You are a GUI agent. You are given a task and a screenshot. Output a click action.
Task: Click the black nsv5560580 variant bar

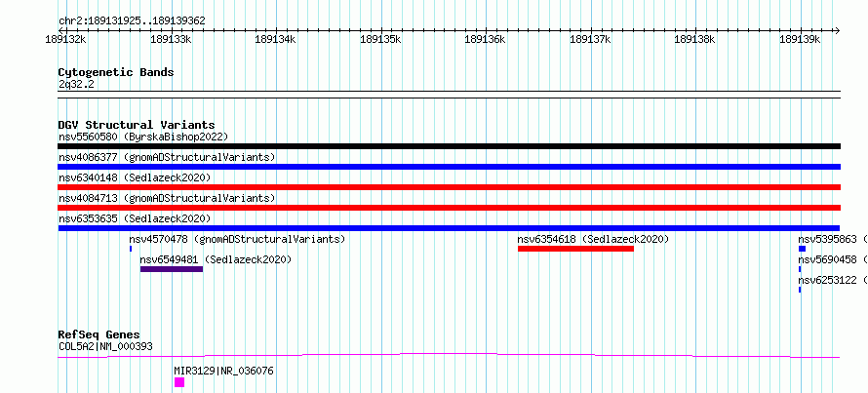click(449, 146)
